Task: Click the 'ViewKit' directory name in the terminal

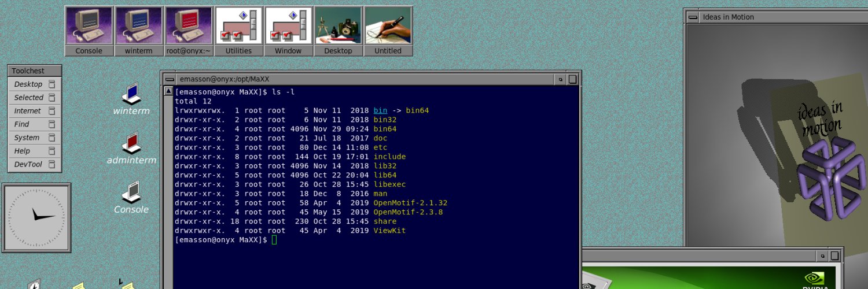Action: coord(389,231)
